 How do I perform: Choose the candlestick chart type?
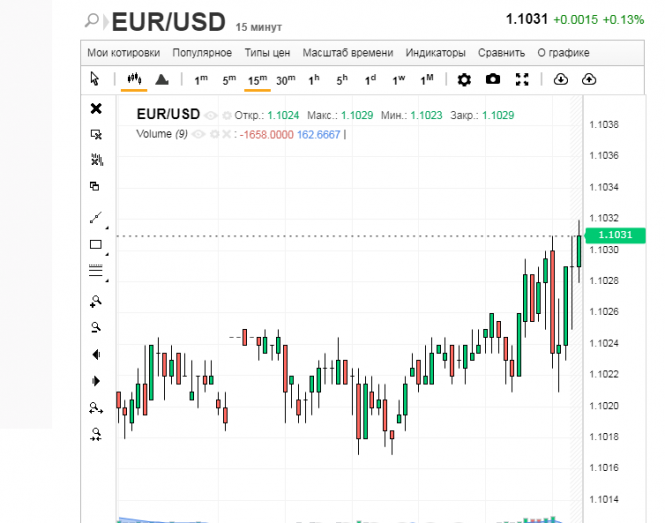(134, 78)
